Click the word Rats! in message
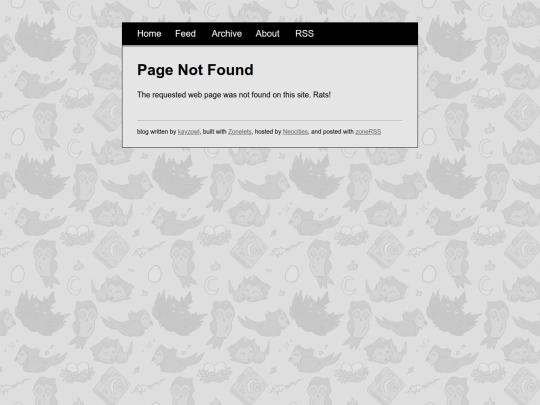Screen dimensions: 540x405 (x=322, y=95)
